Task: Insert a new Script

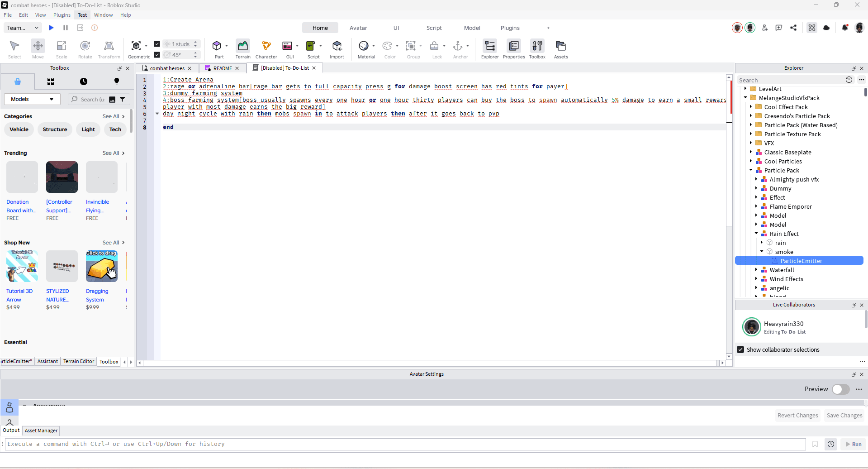Action: point(311,49)
